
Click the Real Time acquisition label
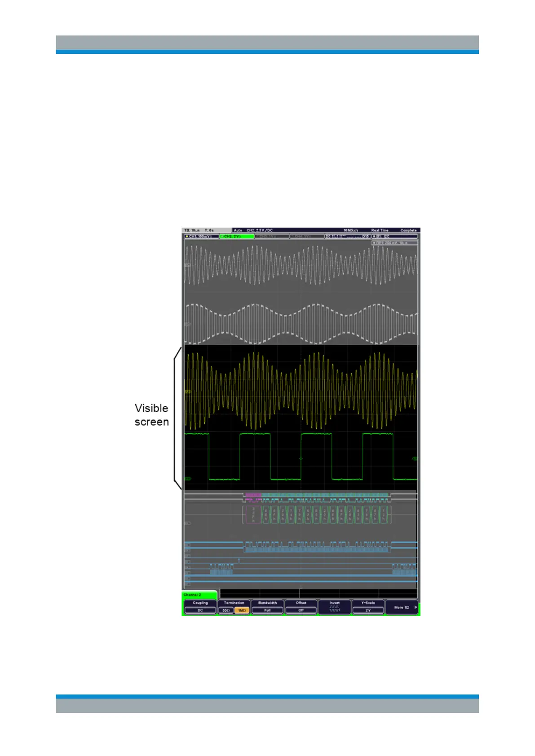pyautogui.click(x=380, y=230)
